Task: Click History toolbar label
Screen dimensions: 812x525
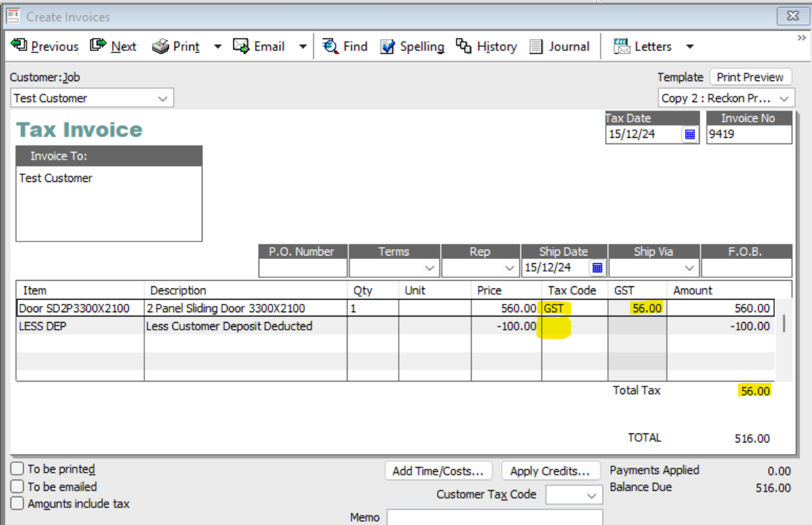Action: (x=497, y=47)
